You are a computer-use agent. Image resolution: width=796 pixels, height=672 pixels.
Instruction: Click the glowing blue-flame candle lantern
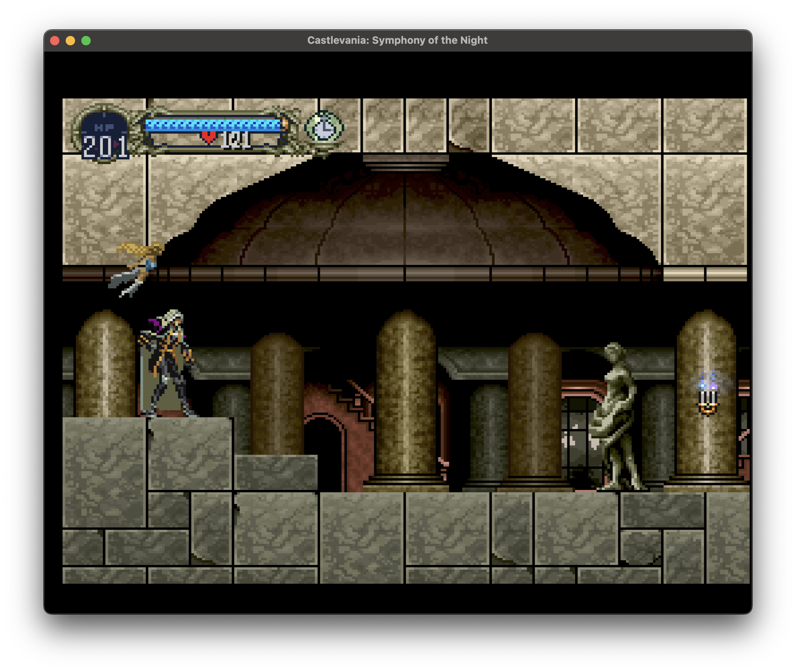[x=708, y=395]
